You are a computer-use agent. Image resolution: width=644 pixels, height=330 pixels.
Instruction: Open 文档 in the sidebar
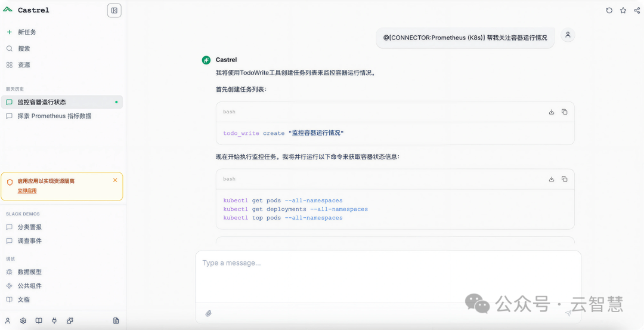click(23, 300)
